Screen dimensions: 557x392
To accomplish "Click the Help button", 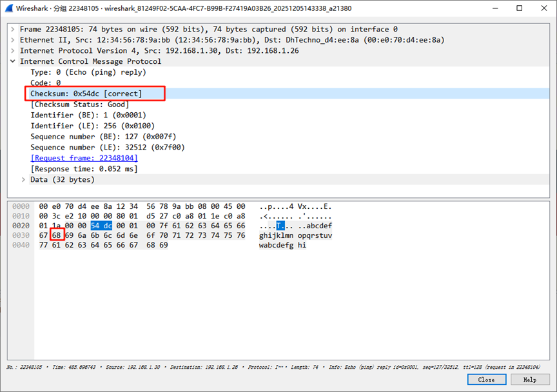I will click(x=530, y=380).
